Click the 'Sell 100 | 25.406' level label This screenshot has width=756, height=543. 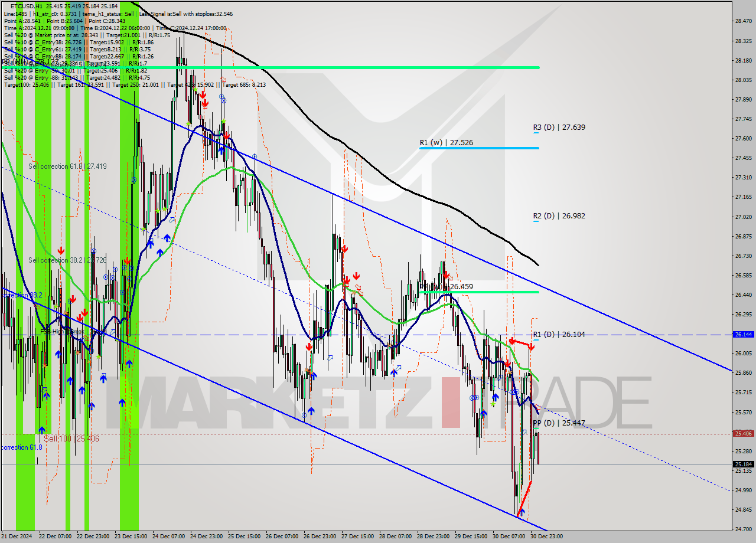click(x=71, y=439)
